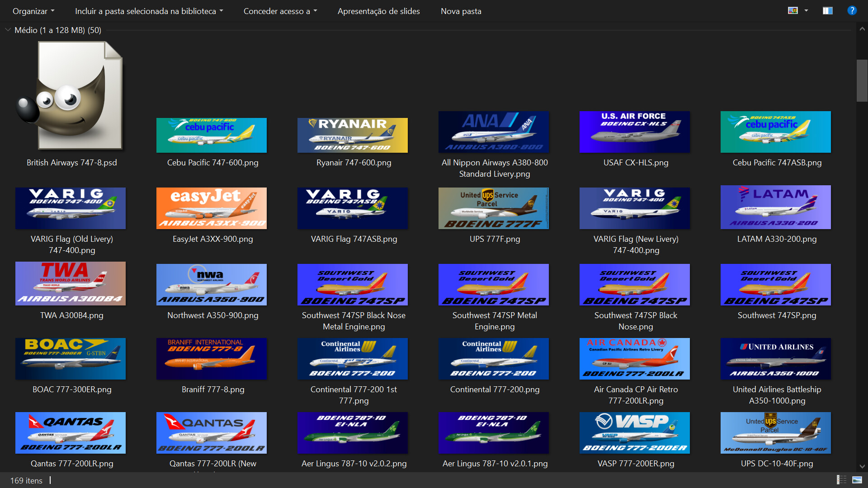Image resolution: width=868 pixels, height=488 pixels.
Task: Select Braniff 777-8.png thumbnail
Action: click(x=212, y=359)
